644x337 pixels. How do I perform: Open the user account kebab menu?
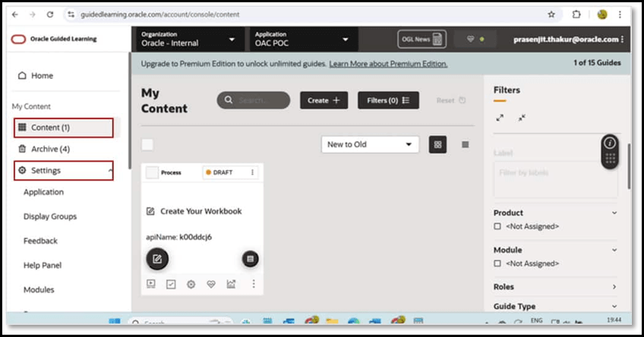click(623, 39)
